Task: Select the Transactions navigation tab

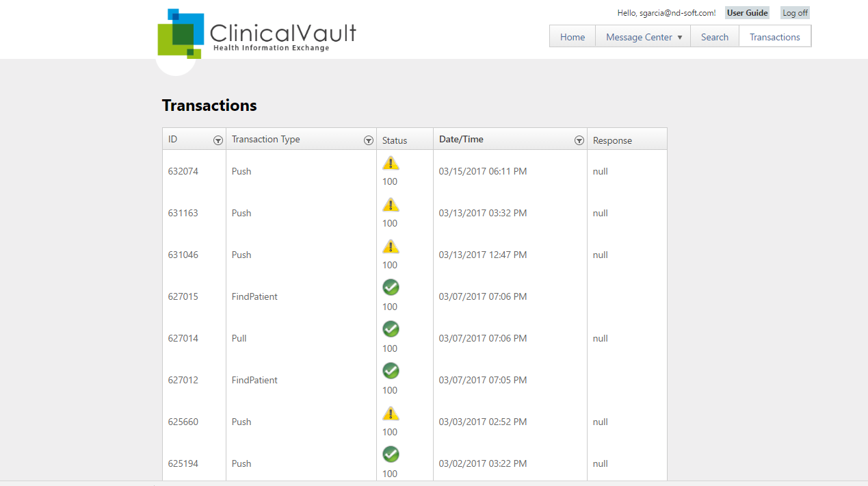Action: 775,37
